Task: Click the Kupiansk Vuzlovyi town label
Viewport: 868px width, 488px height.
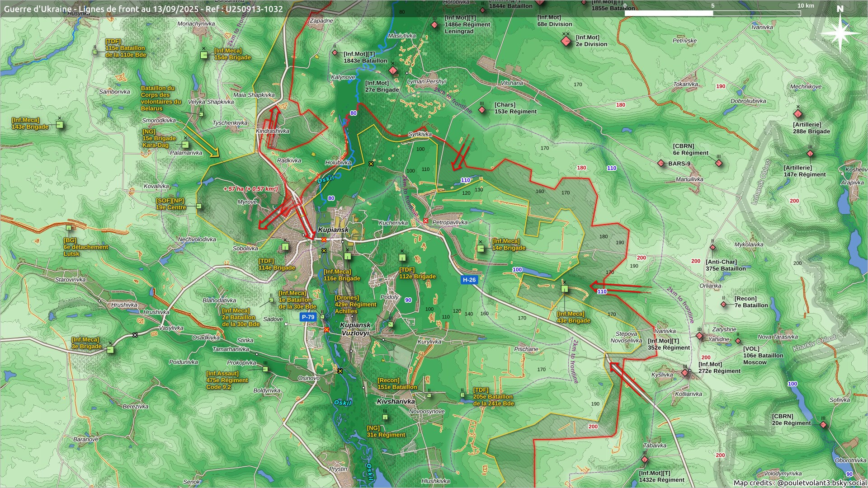Action: click(355, 329)
